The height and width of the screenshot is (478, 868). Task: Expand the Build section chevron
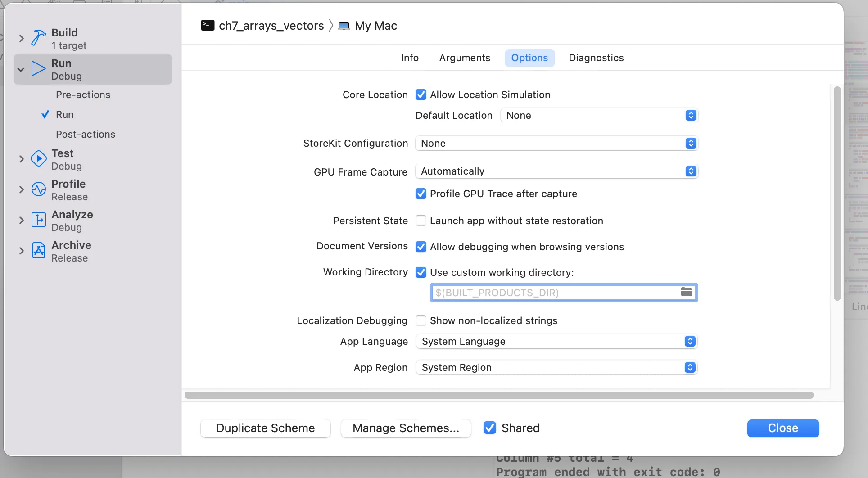point(21,38)
